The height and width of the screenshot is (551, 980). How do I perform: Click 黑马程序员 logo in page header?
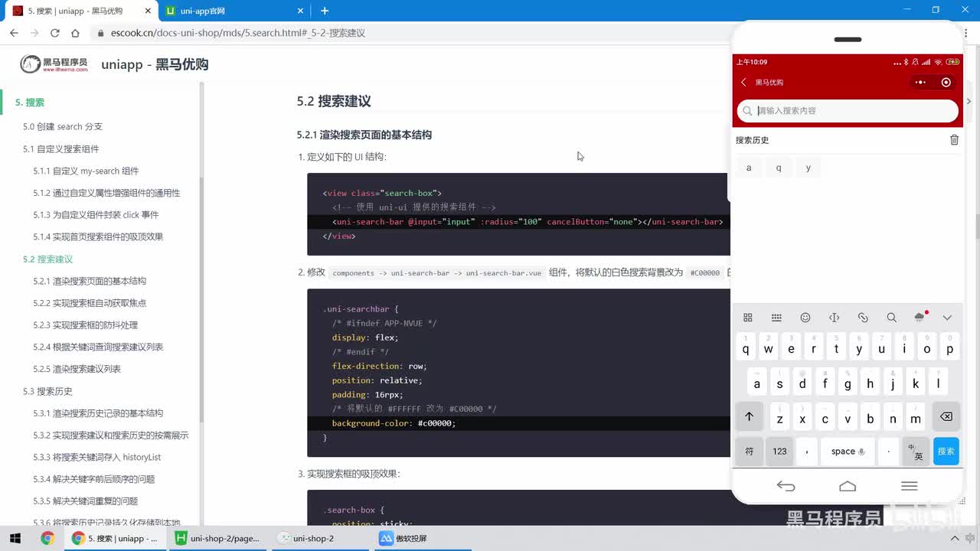pos(54,64)
